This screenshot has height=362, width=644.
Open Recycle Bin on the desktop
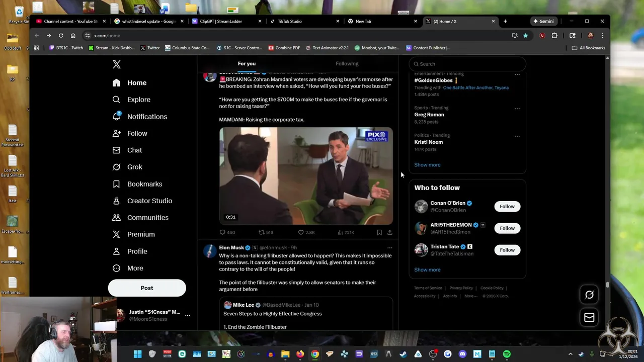[x=19, y=14]
